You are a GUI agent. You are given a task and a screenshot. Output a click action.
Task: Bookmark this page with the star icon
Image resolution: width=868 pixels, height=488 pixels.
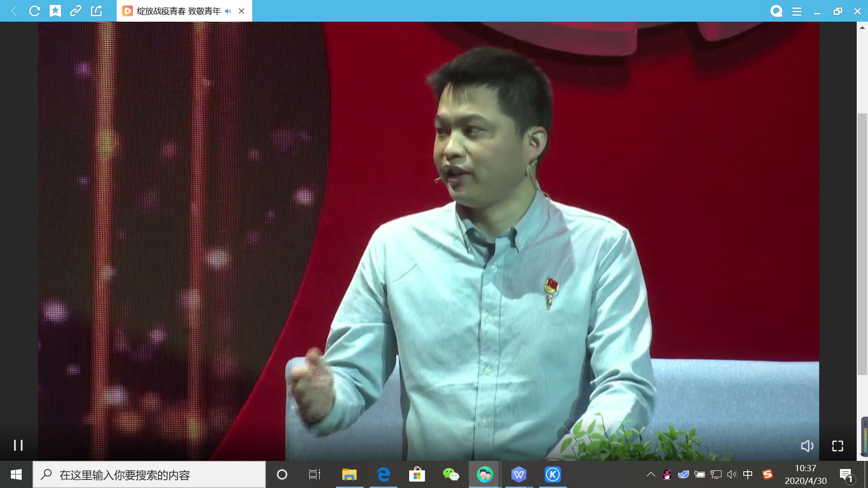pos(55,11)
